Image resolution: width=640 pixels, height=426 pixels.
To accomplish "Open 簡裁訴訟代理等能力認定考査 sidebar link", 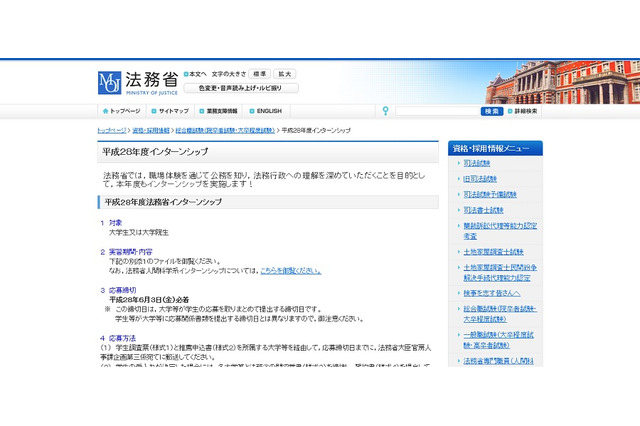I will [x=500, y=231].
